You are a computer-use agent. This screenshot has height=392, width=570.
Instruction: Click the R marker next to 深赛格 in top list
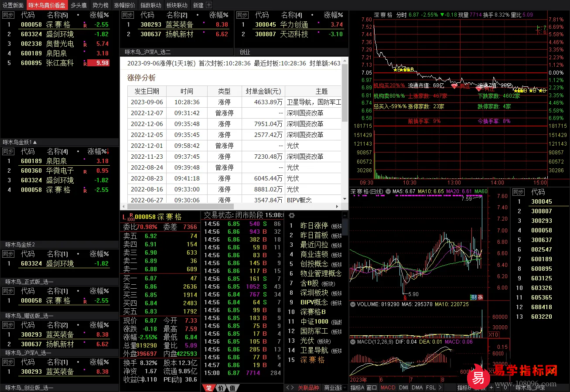pyautogui.click(x=85, y=26)
